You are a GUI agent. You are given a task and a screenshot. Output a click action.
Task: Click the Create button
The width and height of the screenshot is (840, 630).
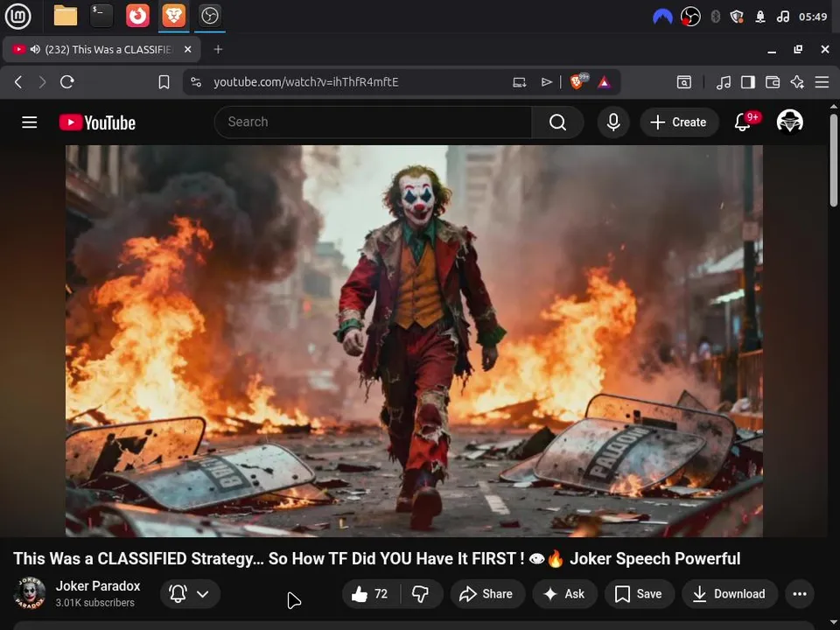pyautogui.click(x=679, y=122)
